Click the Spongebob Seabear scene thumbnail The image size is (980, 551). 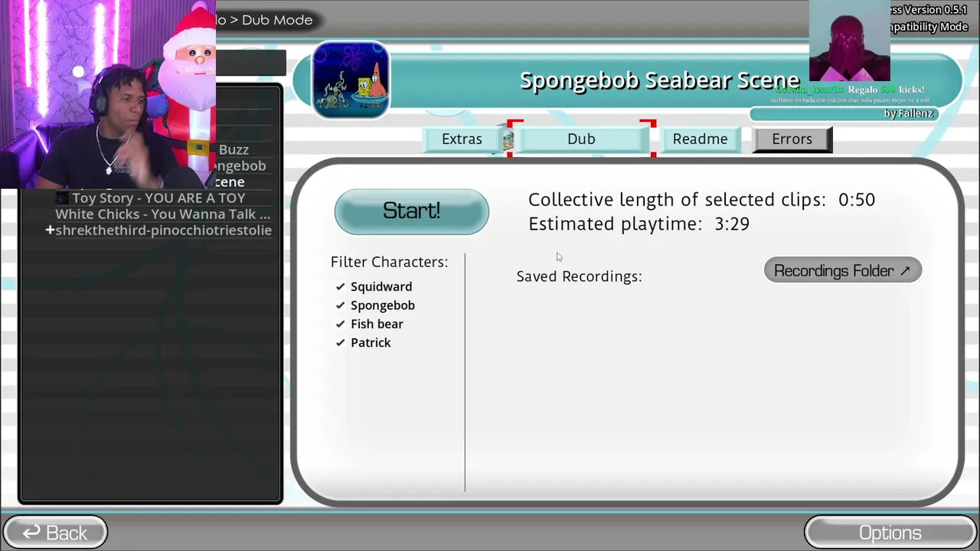pyautogui.click(x=351, y=80)
